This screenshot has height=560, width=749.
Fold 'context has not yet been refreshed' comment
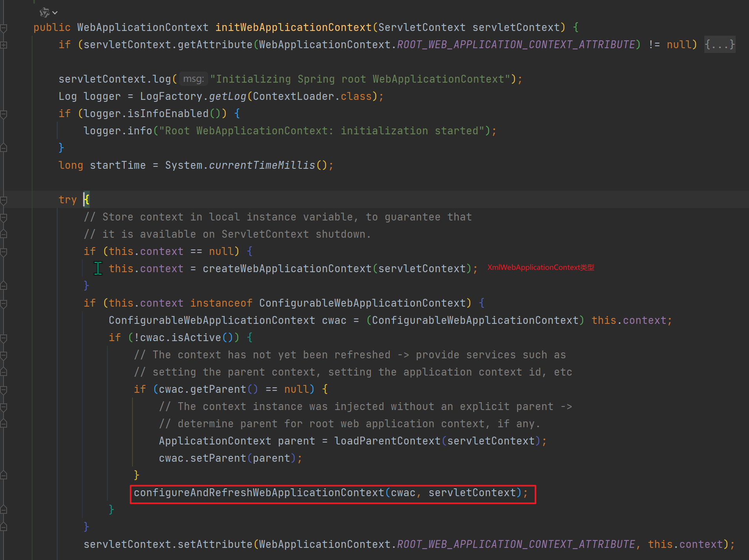pyautogui.click(x=4, y=355)
